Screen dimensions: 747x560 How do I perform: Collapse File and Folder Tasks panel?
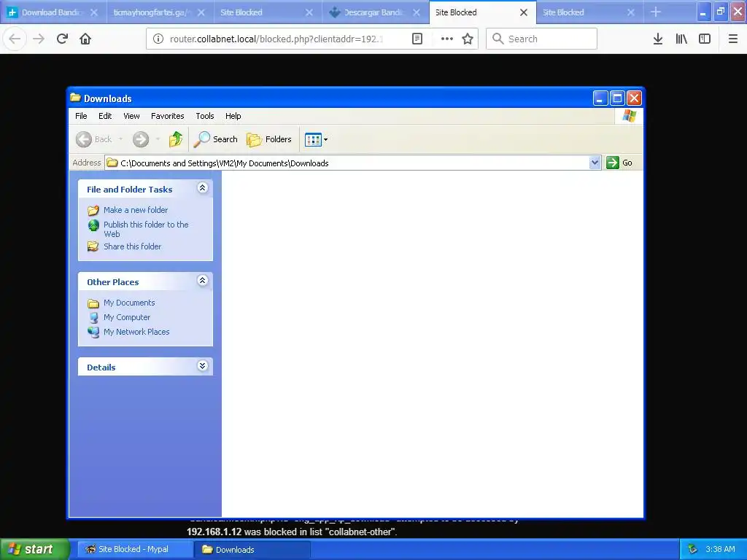pos(203,187)
